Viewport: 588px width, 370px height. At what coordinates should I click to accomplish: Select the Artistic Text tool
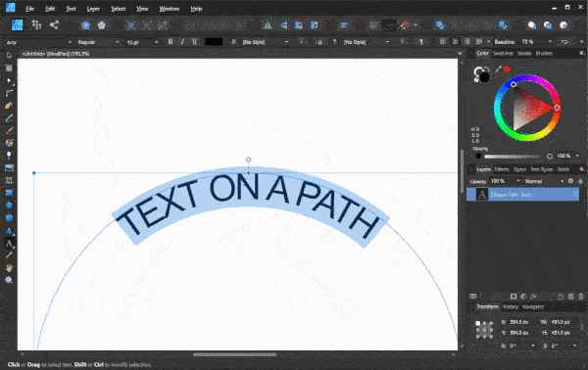click(10, 244)
